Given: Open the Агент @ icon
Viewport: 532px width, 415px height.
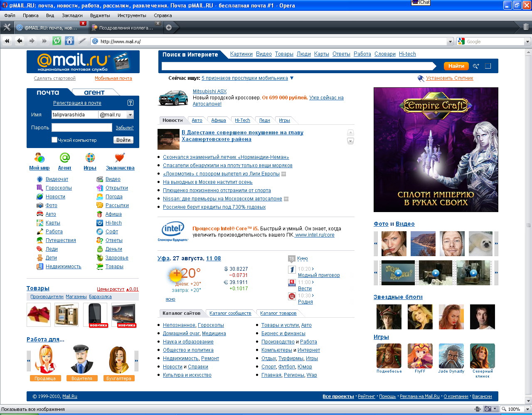Looking at the screenshot, I should (65, 158).
